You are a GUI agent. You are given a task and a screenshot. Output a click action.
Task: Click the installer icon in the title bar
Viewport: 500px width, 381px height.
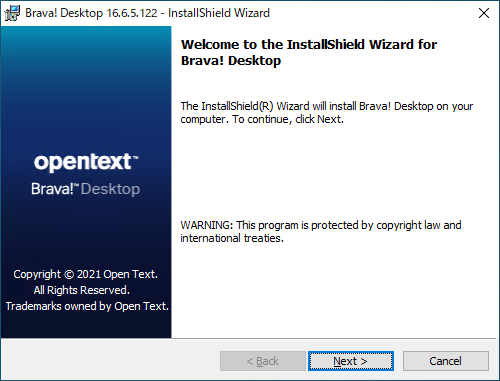click(12, 13)
